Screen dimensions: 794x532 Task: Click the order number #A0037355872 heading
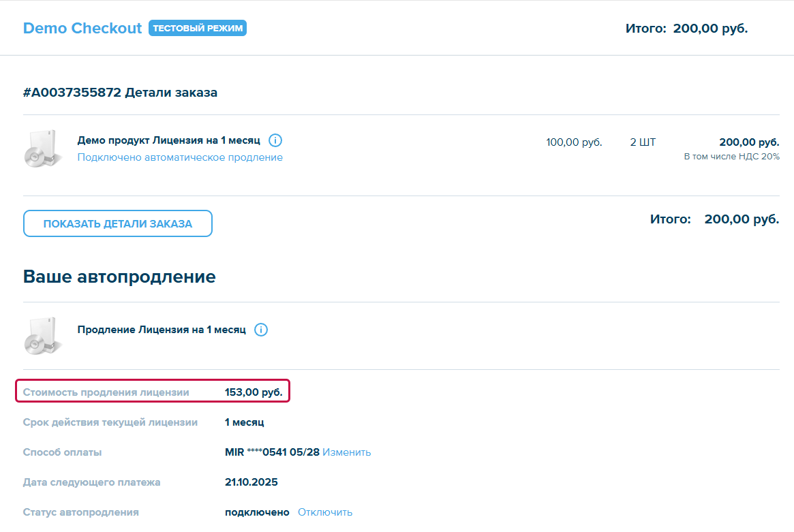120,93
